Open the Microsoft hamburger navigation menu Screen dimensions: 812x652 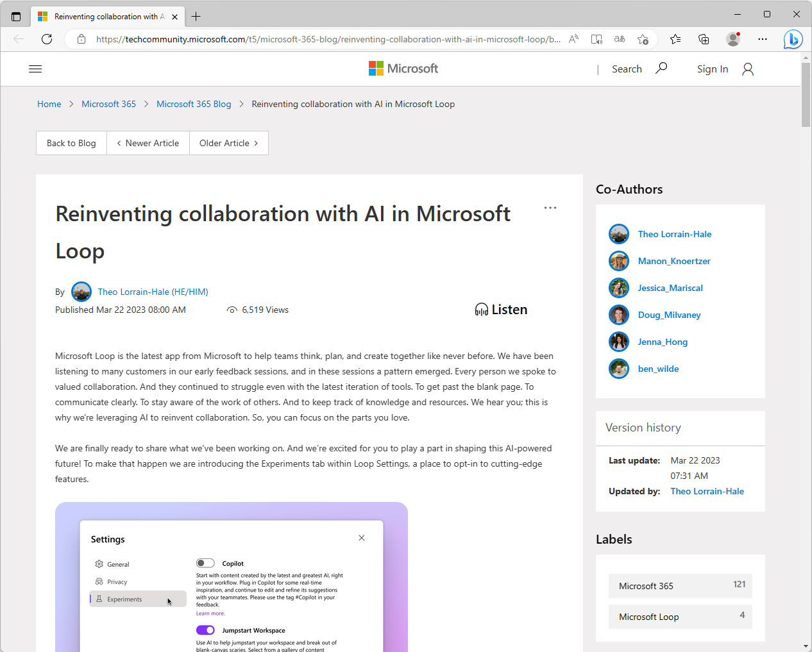coord(35,69)
